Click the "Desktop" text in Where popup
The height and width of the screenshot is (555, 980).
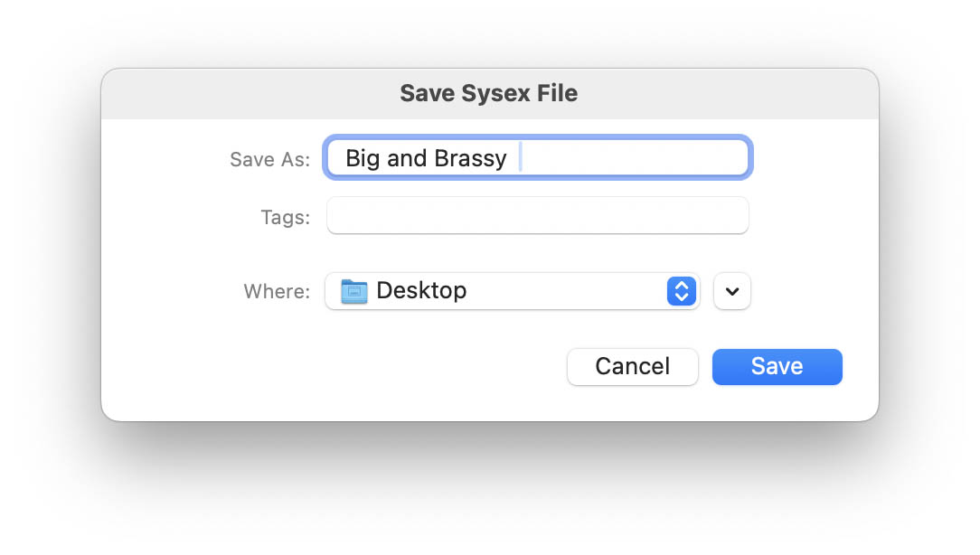coord(421,291)
